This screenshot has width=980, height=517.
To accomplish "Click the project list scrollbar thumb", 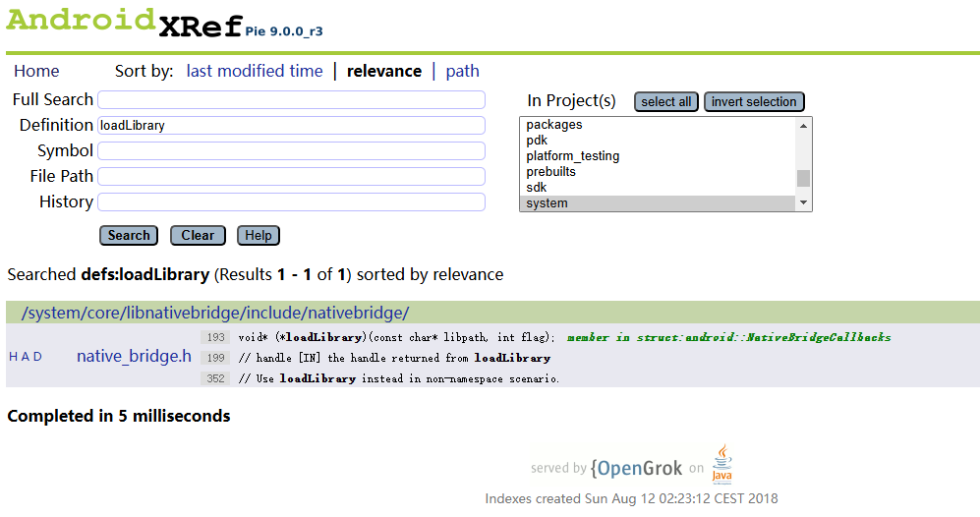I will [804, 178].
